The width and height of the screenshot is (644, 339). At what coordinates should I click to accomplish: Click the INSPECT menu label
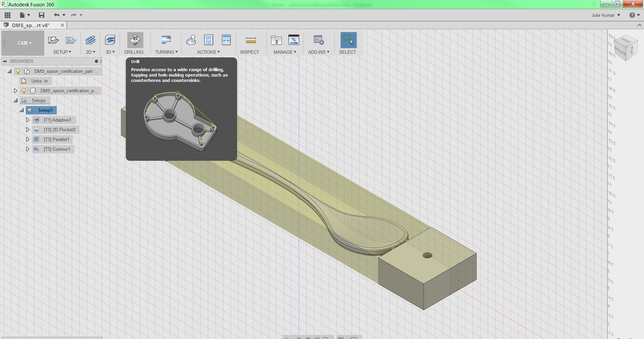(x=250, y=52)
